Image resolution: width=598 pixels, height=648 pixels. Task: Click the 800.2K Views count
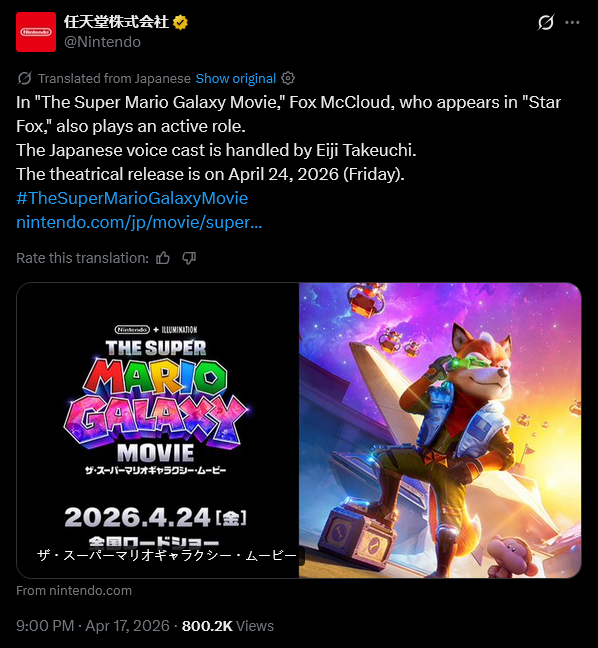coord(228,626)
